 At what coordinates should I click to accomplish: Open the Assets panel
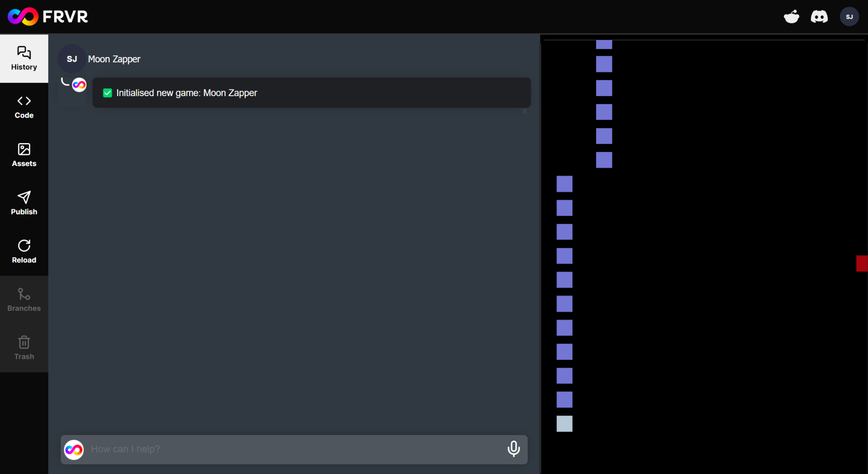(24, 155)
